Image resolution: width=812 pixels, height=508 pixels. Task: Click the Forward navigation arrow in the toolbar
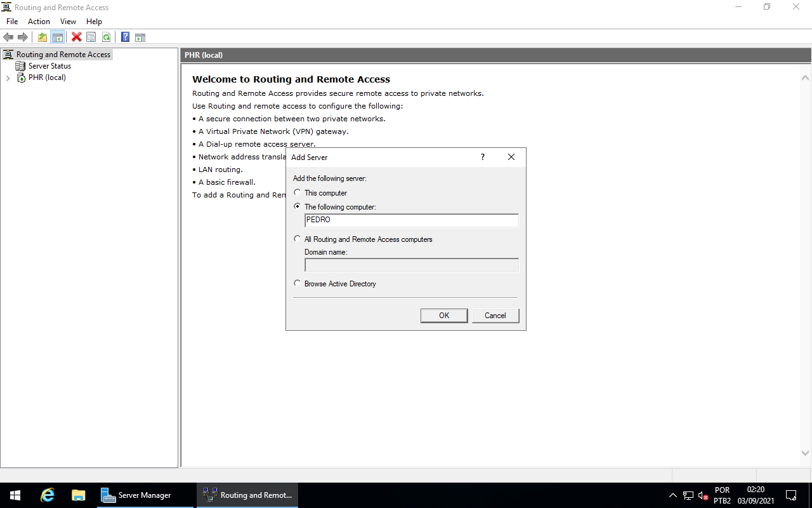click(23, 37)
